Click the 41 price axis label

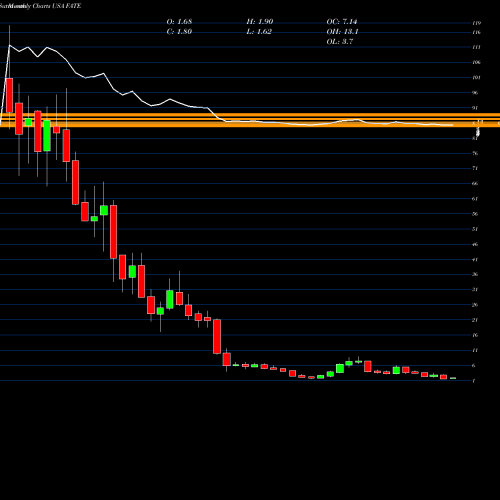coord(475,259)
